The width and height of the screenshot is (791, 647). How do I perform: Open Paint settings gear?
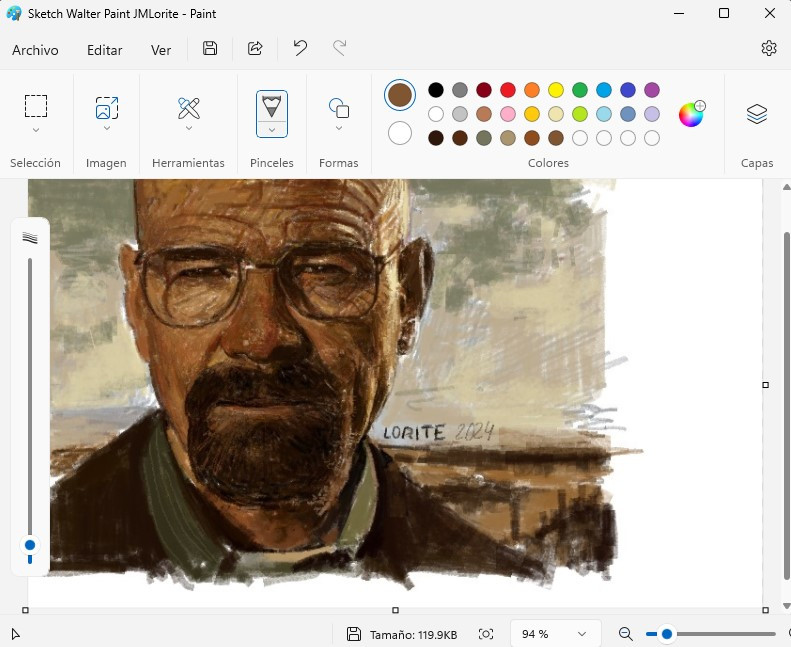pyautogui.click(x=768, y=48)
